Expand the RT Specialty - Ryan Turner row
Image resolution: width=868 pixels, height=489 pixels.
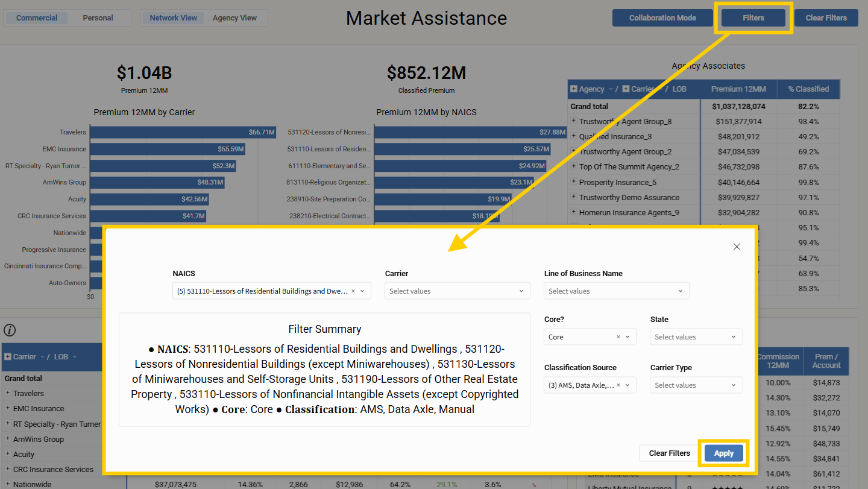pyautogui.click(x=8, y=423)
